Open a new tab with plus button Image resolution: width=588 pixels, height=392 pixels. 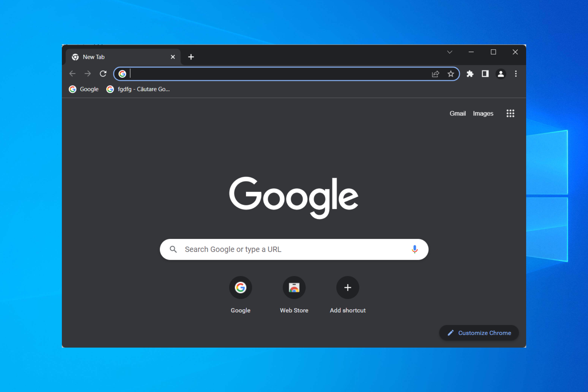click(x=191, y=57)
